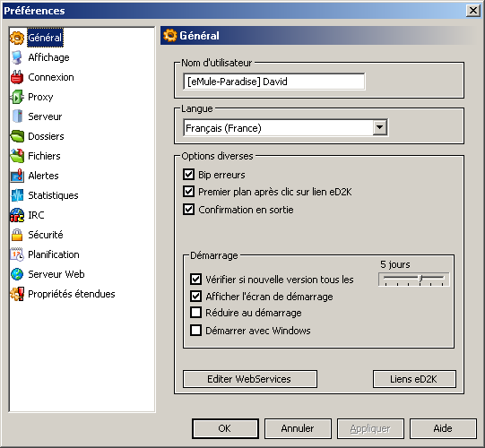485x448 pixels.
Task: Select Propriétés étendues in the list
Action: (x=72, y=294)
